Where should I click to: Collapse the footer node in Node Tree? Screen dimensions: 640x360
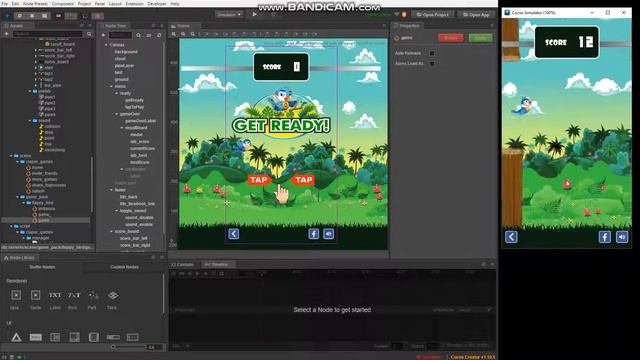(111, 190)
